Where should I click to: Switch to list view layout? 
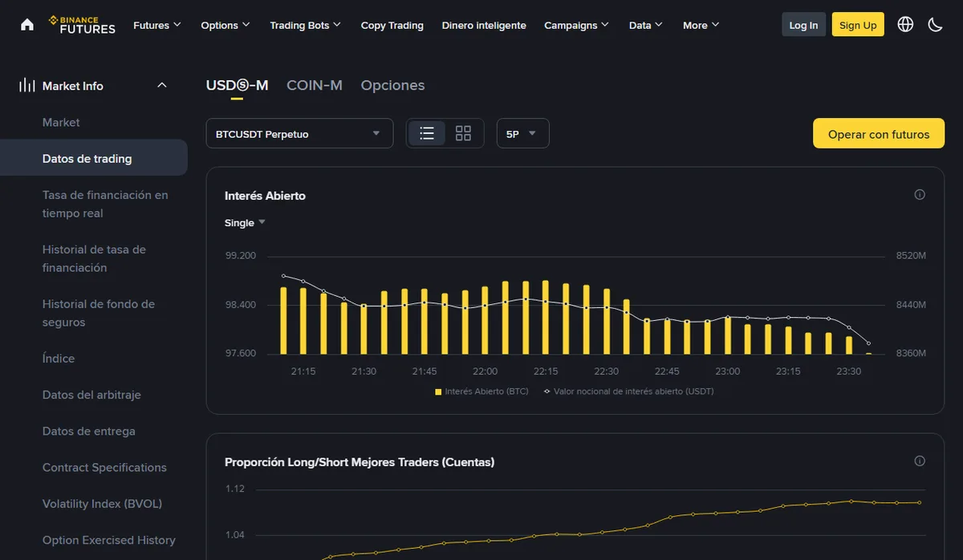(x=427, y=133)
